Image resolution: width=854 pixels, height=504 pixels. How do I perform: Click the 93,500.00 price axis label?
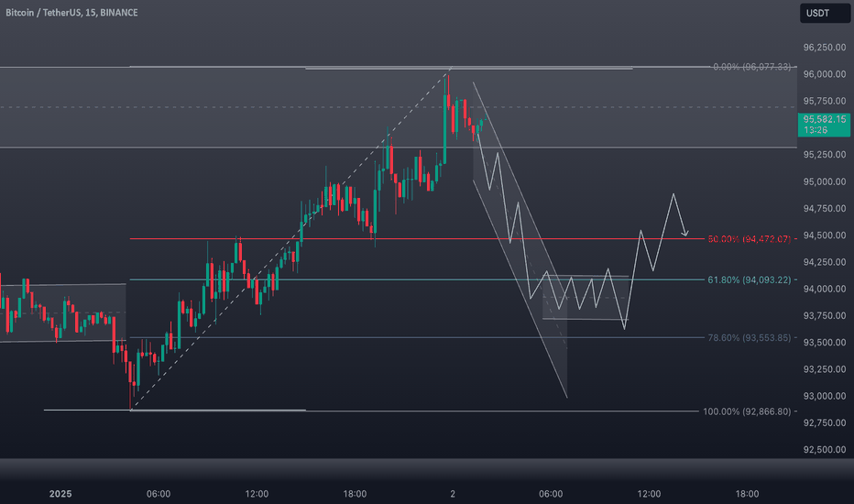824,342
